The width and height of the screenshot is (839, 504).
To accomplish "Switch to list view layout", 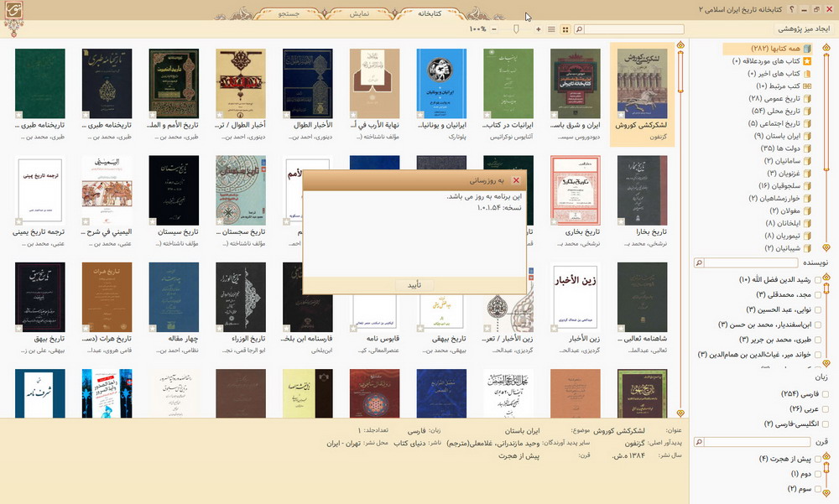I will [551, 29].
